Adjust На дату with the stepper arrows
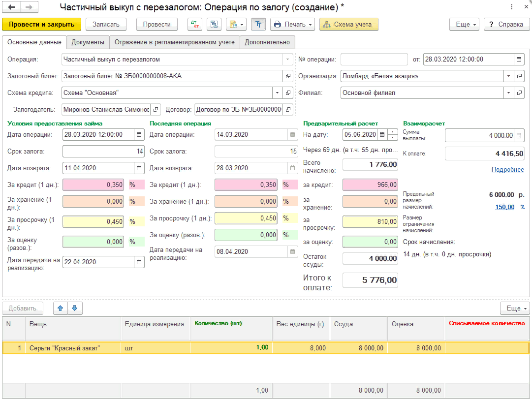Screen dimensions: 532x402 pos(393,135)
